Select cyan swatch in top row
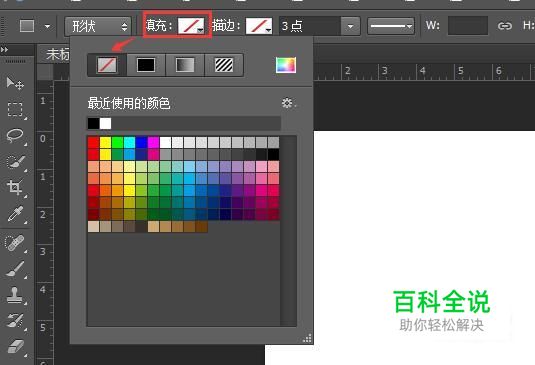535x365 pixels. [129, 143]
